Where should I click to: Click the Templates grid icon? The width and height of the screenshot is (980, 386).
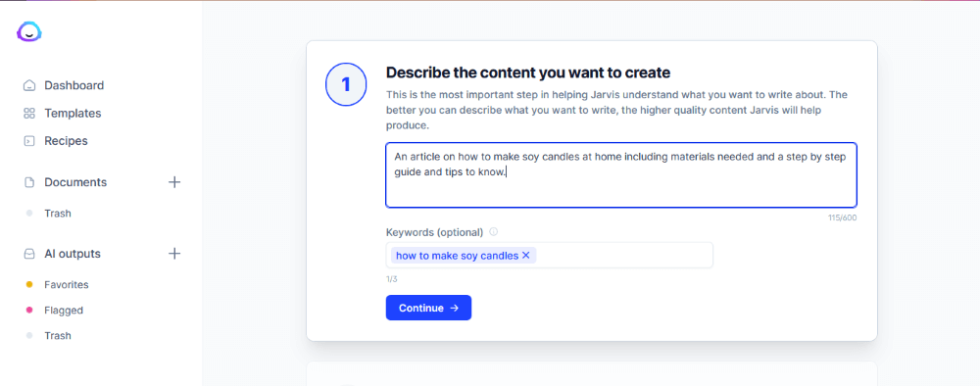[28, 114]
